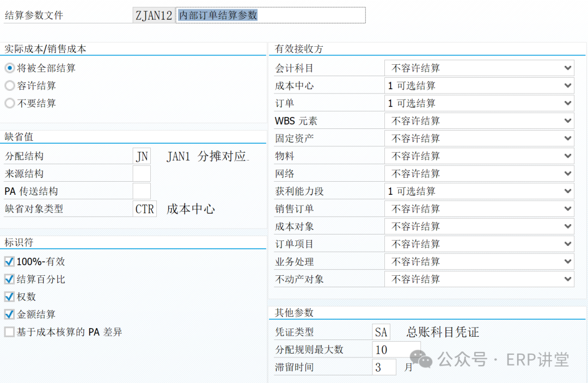Open the 不动产对象 dropdown
The image size is (588, 383).
point(479,279)
